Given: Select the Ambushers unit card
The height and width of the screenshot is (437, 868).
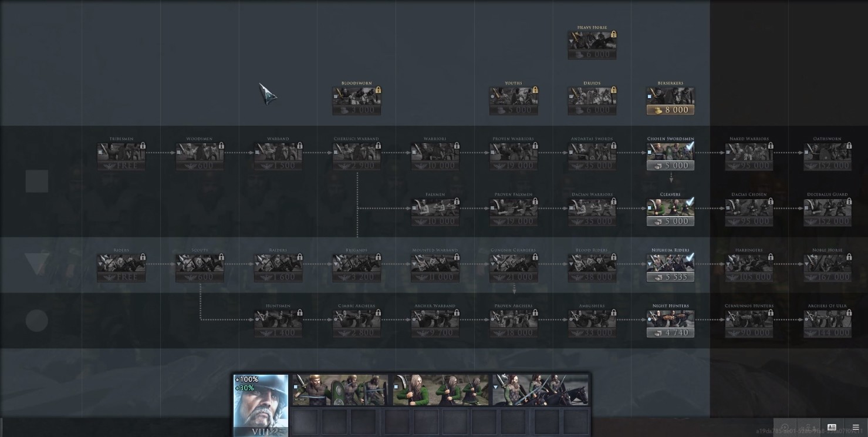Looking at the screenshot, I should pyautogui.click(x=592, y=324).
